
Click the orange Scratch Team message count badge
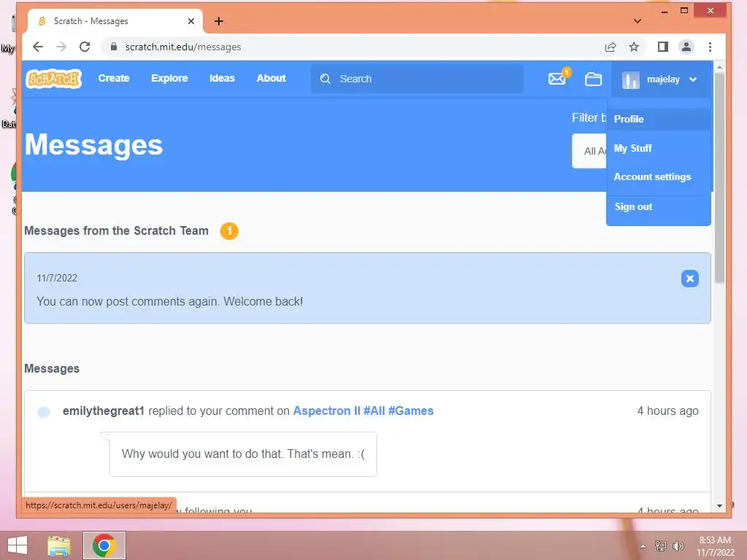click(229, 231)
